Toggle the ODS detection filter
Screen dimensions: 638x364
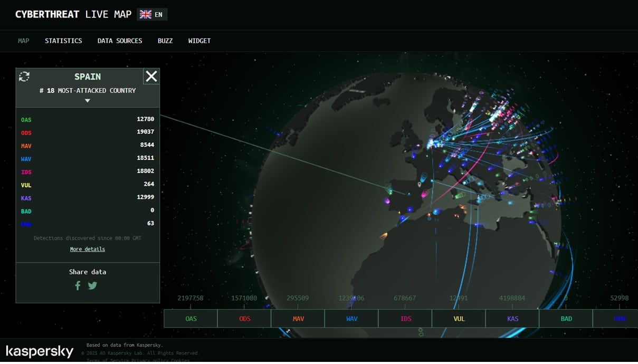pyautogui.click(x=244, y=319)
